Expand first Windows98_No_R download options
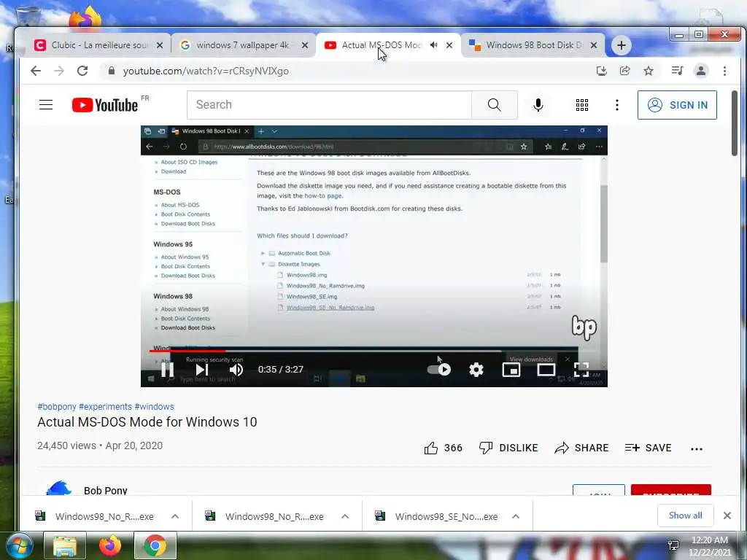747x560 pixels. [x=175, y=517]
